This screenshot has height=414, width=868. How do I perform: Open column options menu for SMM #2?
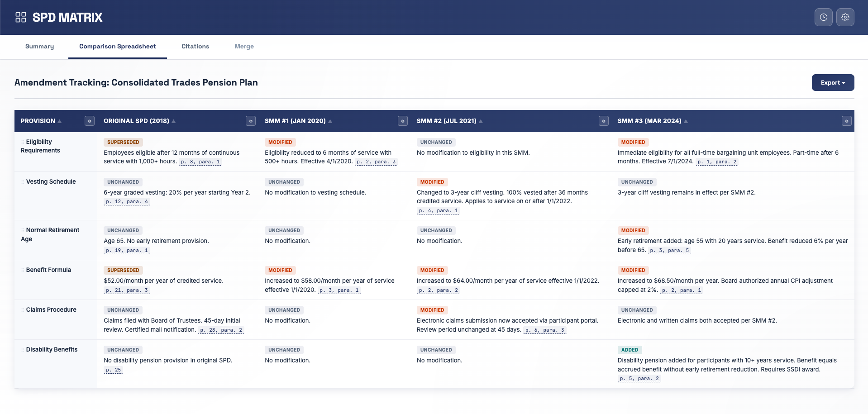coord(603,121)
